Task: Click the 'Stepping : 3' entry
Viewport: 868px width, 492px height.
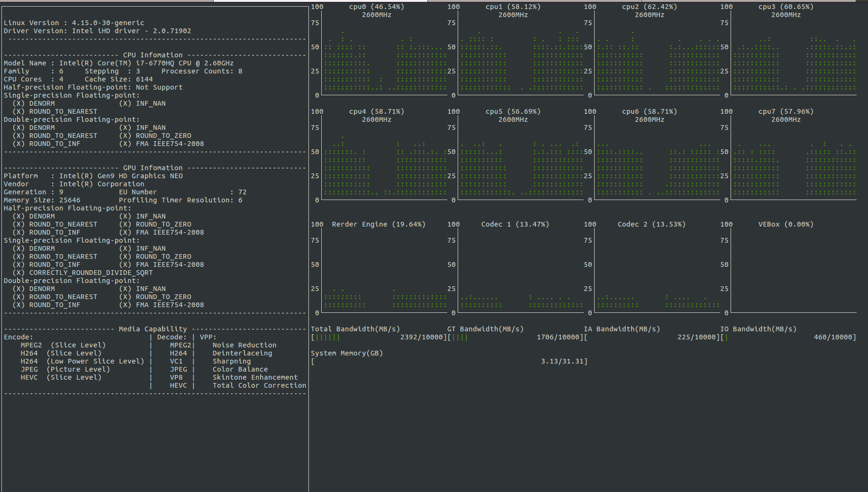Action: pos(112,71)
